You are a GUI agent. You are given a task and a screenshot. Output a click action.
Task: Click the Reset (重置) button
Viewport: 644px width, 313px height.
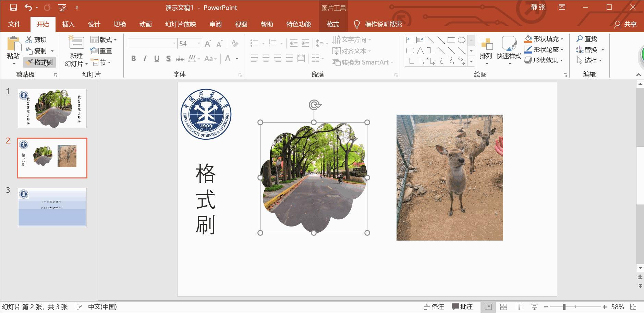pos(102,51)
